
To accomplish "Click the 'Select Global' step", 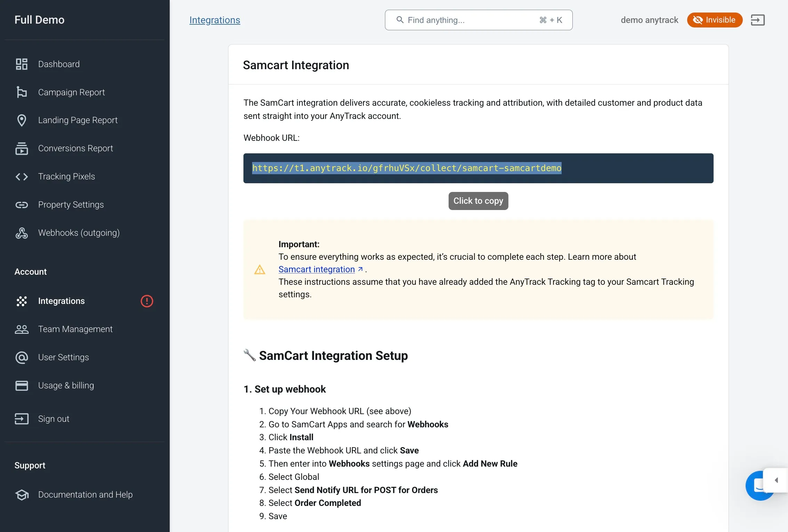I will (x=294, y=477).
